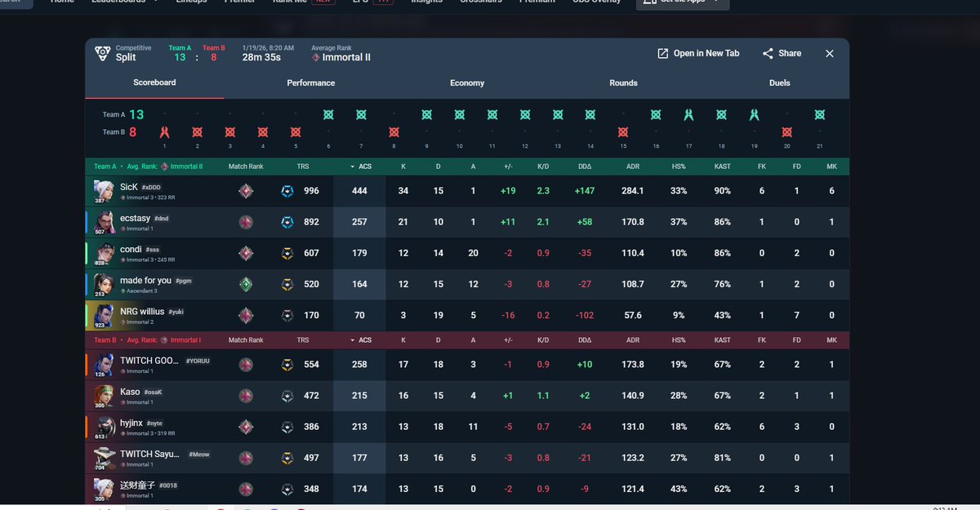Select round 1 win marker
980x510 pixels.
164,131
